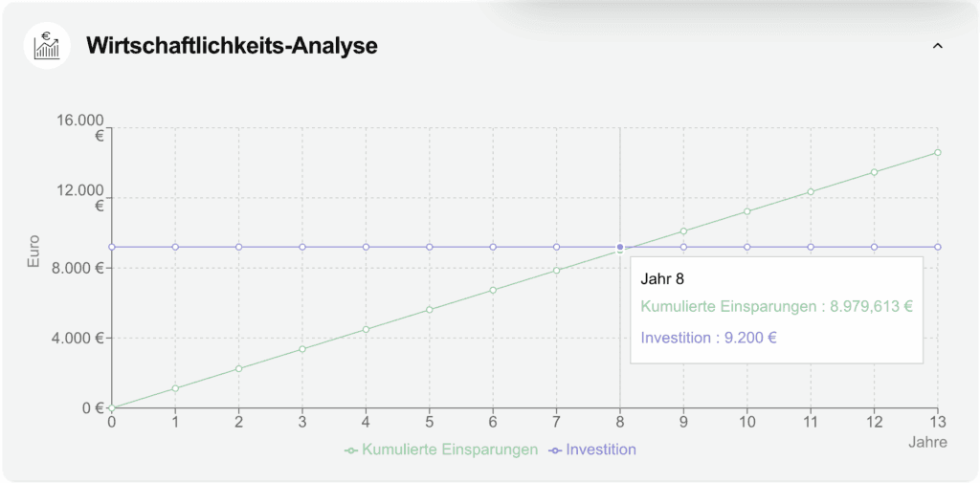This screenshot has height=483, width=980.
Task: Click the green savings point at year 4
Action: (366, 329)
